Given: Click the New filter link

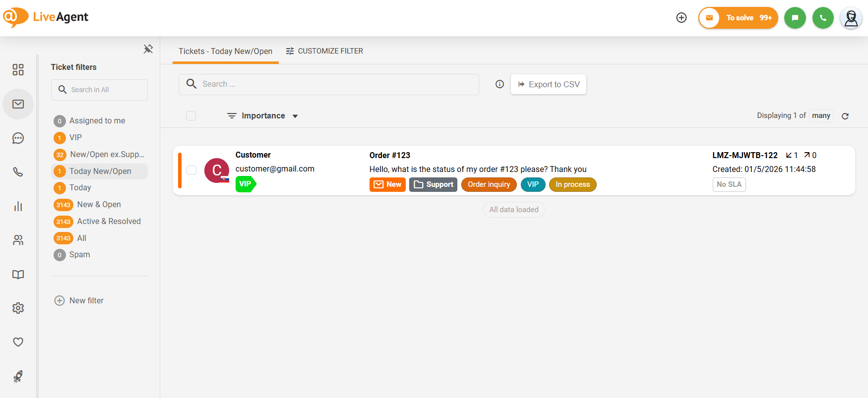Looking at the screenshot, I should point(86,301).
